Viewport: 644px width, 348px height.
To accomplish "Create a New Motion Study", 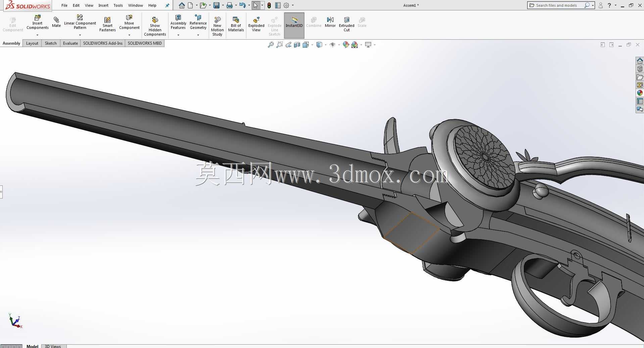I will pyautogui.click(x=217, y=26).
